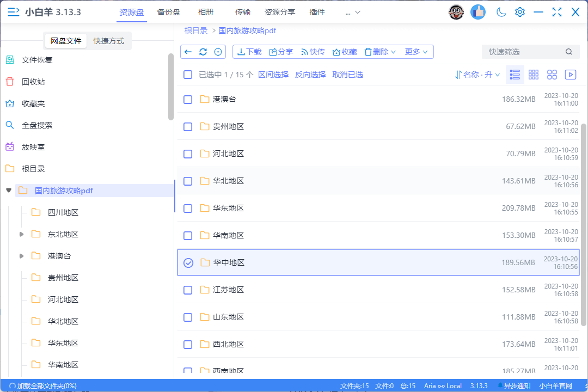The height and width of the screenshot is (392, 588).
Task: Collapse the 国内旅游攻略pdf tree node
Action: tap(8, 190)
